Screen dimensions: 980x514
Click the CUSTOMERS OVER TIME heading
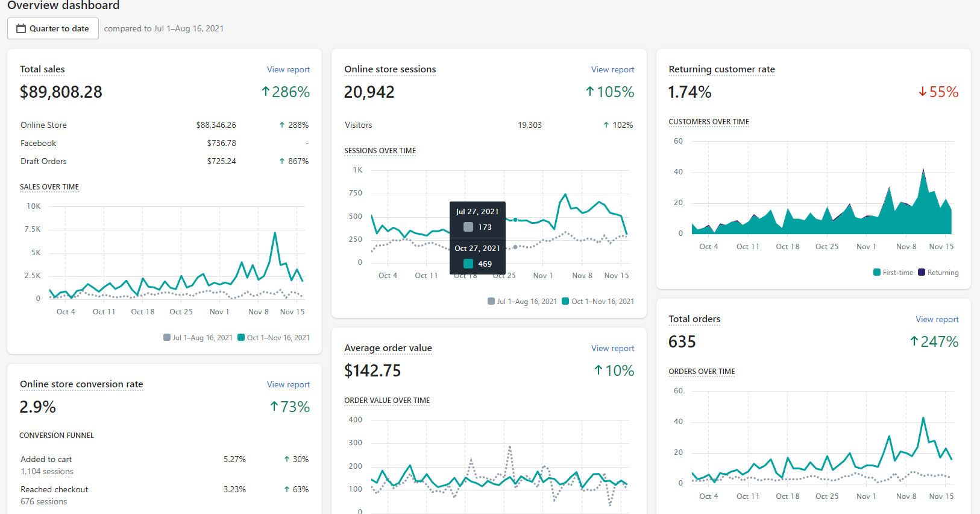click(x=709, y=122)
